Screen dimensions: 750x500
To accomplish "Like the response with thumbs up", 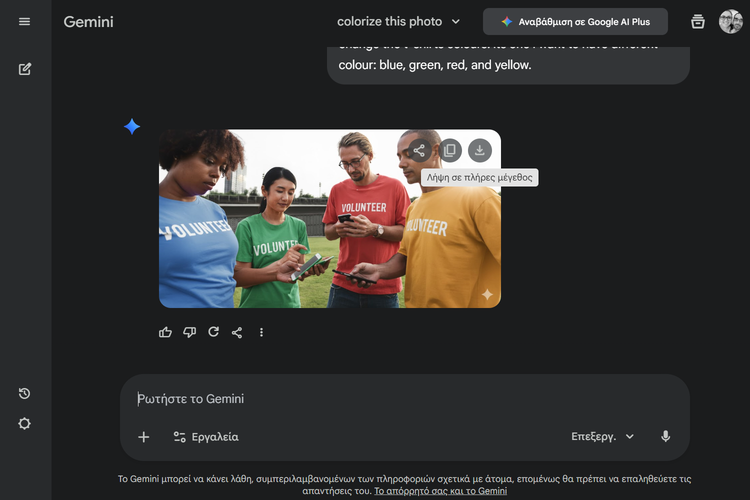I will [x=165, y=332].
